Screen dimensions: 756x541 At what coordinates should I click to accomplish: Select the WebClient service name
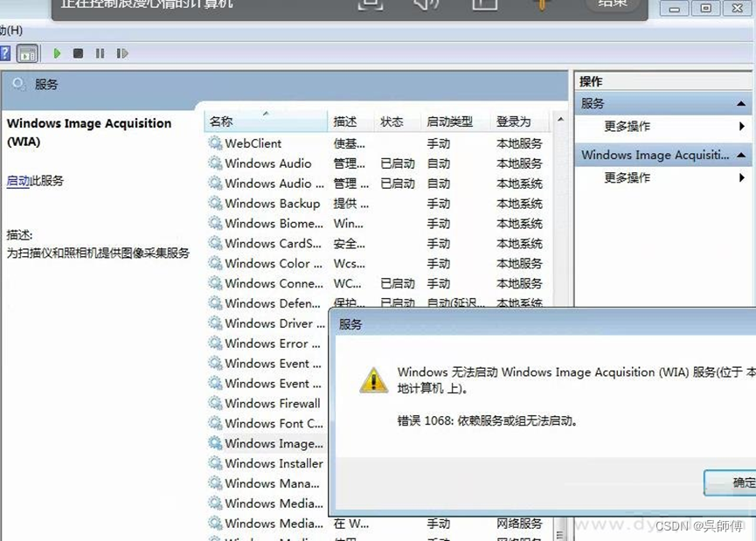tap(253, 143)
